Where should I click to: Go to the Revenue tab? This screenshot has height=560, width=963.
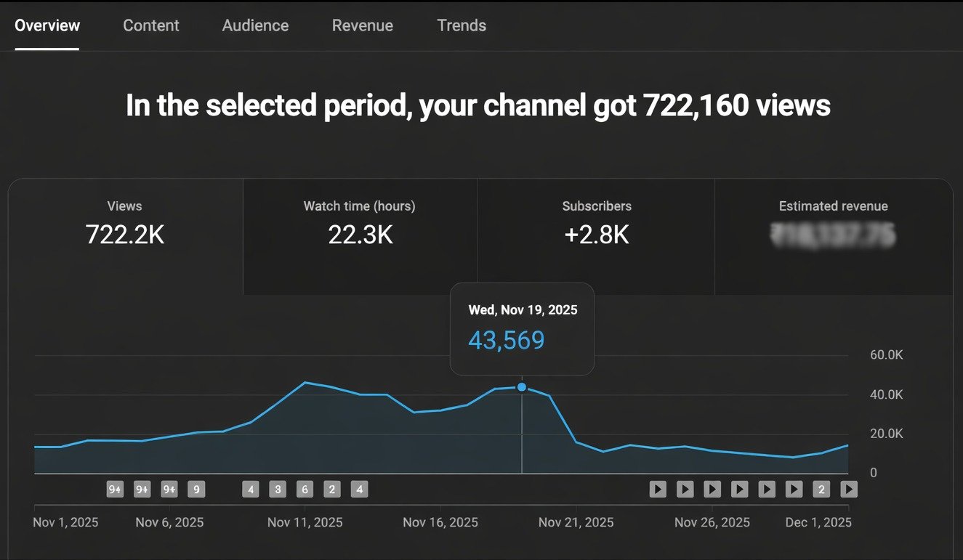coord(362,25)
